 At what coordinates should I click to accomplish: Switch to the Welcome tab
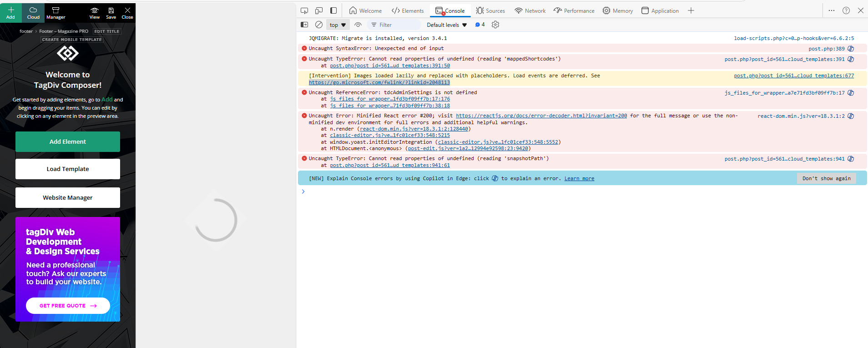tap(366, 10)
